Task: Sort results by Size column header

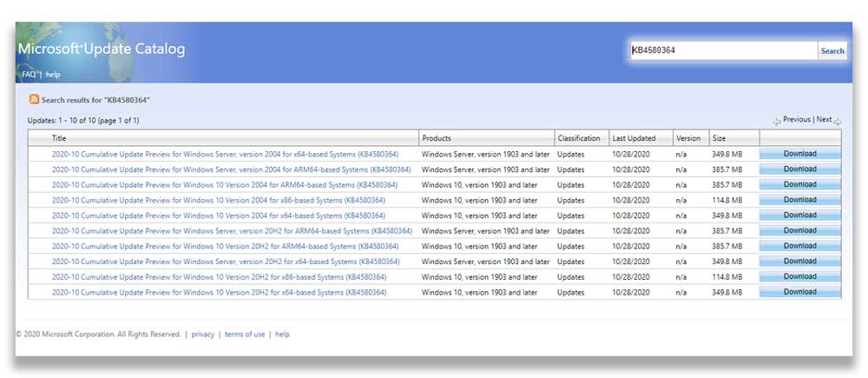Action: (x=719, y=138)
